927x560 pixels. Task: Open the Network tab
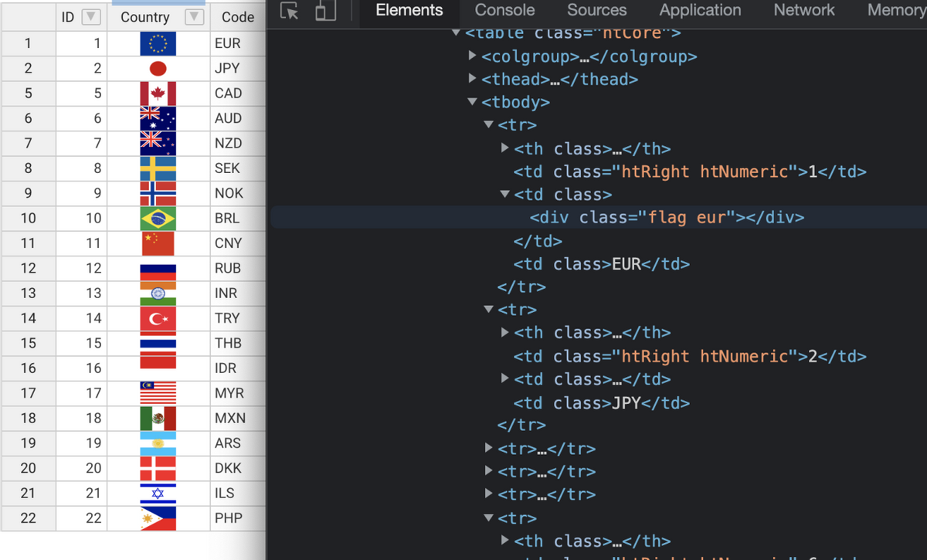click(x=803, y=10)
